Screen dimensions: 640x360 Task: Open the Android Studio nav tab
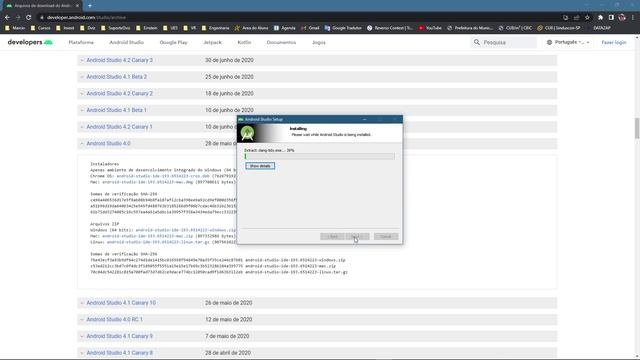(127, 42)
